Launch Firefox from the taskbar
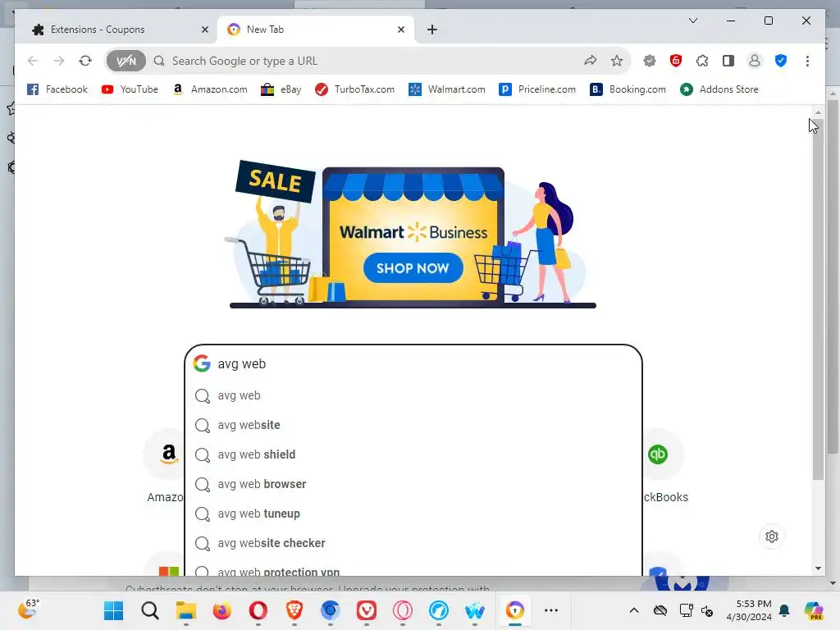 pyautogui.click(x=221, y=610)
